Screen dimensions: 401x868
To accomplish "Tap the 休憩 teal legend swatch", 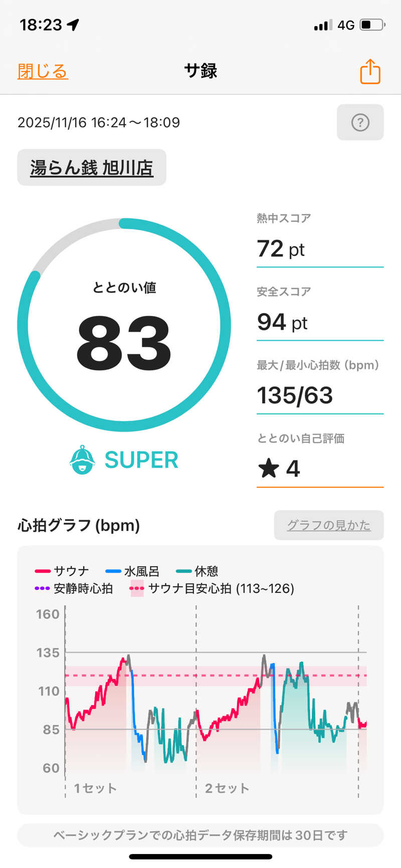I will (x=184, y=571).
